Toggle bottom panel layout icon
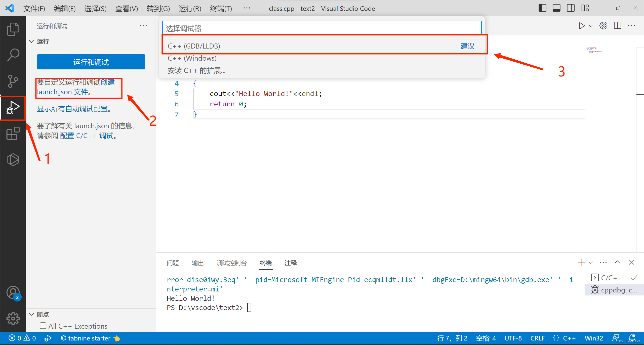The image size is (644, 345). (556, 8)
